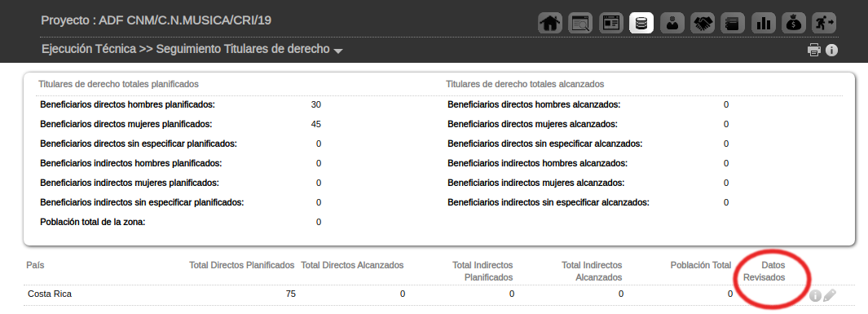
Task: Show help via header info icon
Action: pyautogui.click(x=831, y=50)
